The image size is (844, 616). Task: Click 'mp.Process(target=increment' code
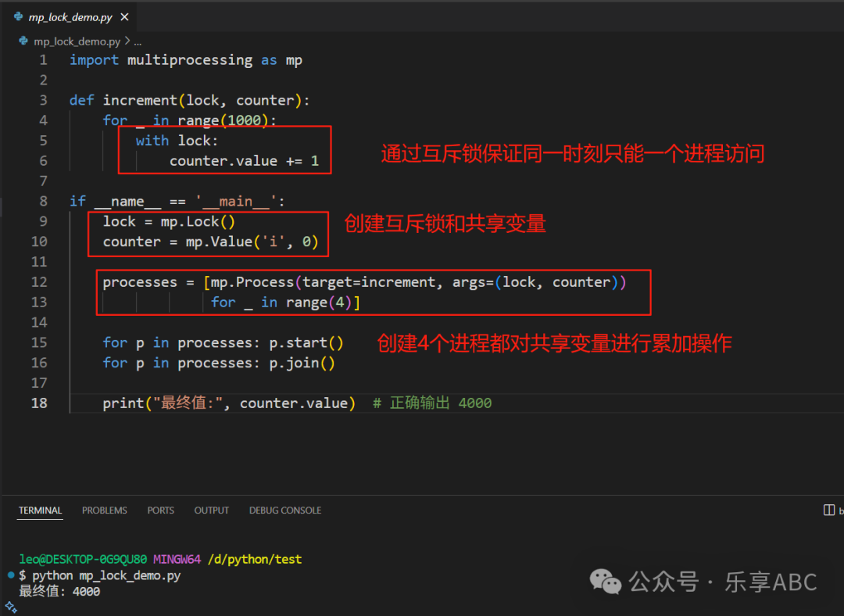point(323,281)
